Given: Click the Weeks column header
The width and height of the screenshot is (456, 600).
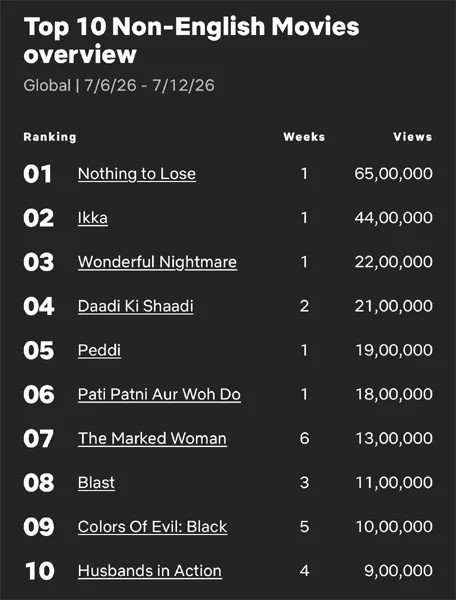Looking at the screenshot, I should pyautogui.click(x=304, y=137).
